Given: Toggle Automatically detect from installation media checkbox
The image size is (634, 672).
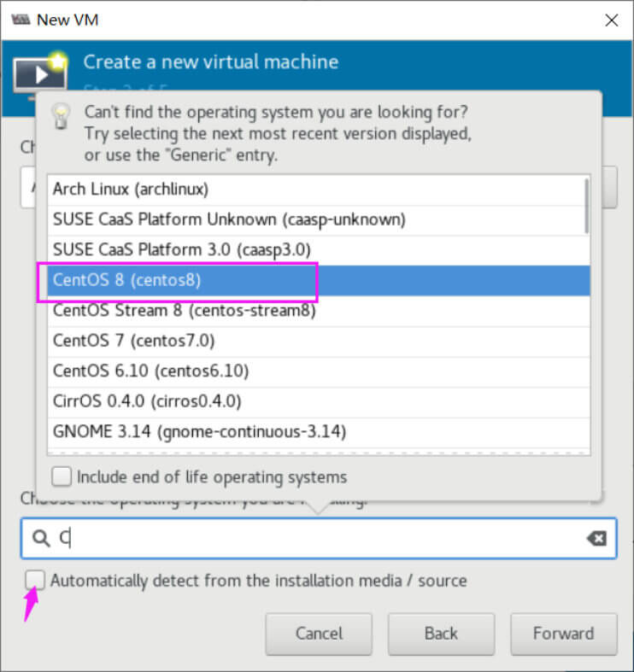Looking at the screenshot, I should coord(35,581).
